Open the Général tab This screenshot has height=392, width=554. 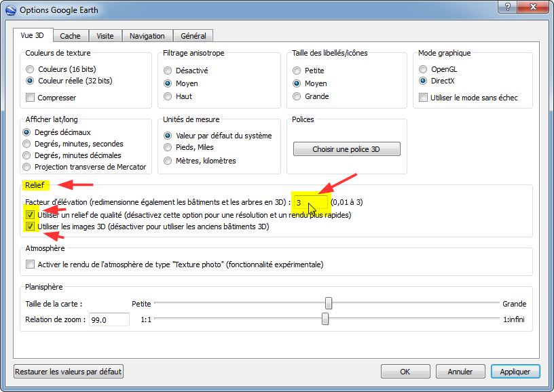tap(193, 36)
